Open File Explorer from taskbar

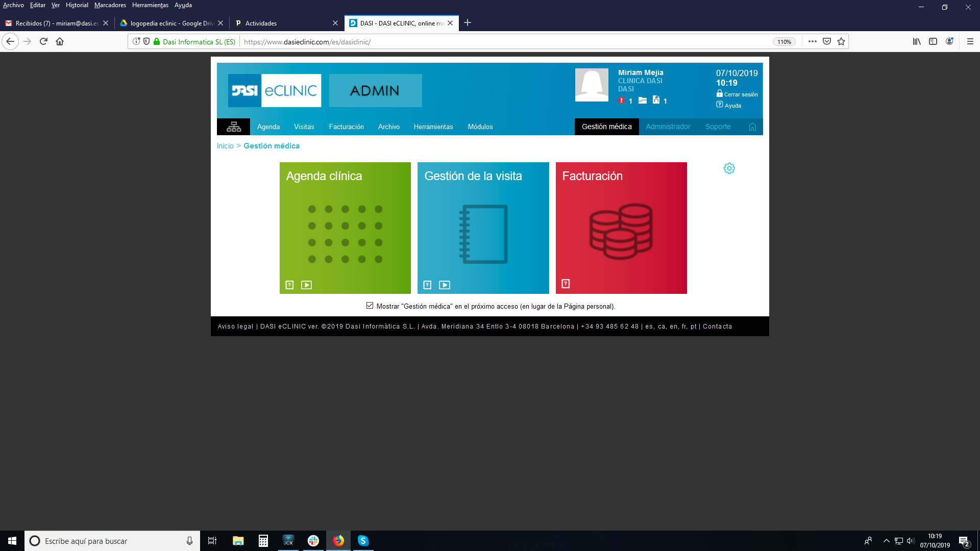pyautogui.click(x=238, y=541)
